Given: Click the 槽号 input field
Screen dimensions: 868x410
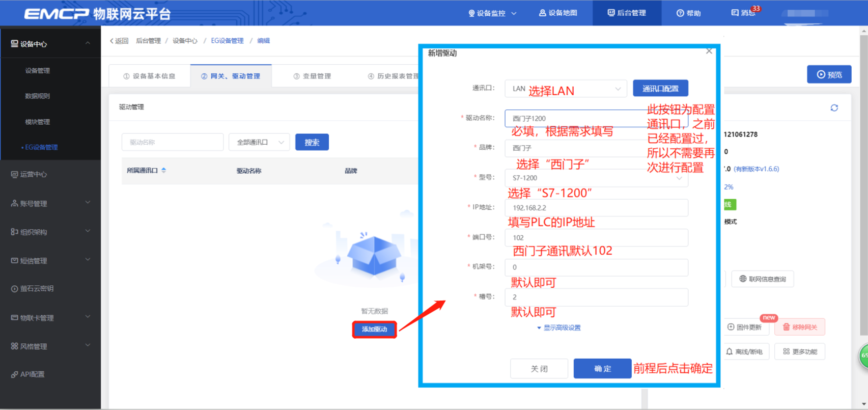Looking at the screenshot, I should pyautogui.click(x=596, y=297).
